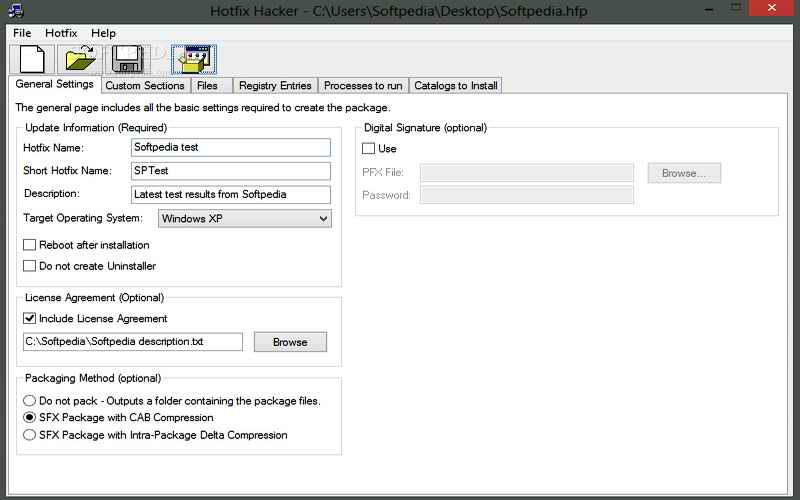Click the Build package toolbar icon
The width and height of the screenshot is (800, 500).
(x=192, y=60)
